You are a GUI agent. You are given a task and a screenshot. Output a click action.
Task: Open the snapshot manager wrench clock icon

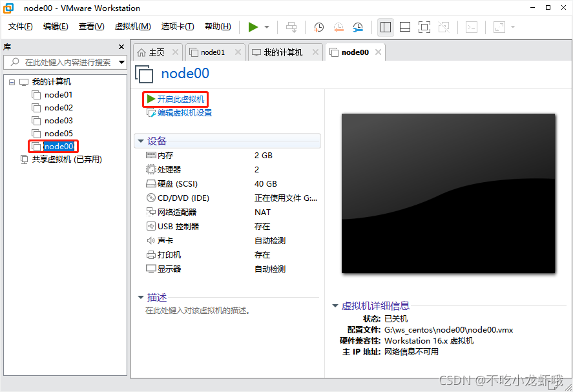358,27
